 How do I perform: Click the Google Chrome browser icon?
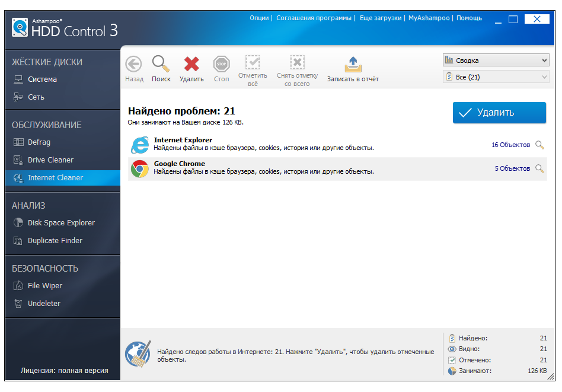(140, 169)
